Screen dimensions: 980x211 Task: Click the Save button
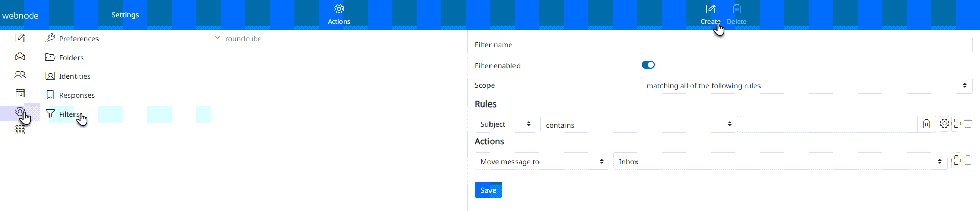[x=488, y=190]
